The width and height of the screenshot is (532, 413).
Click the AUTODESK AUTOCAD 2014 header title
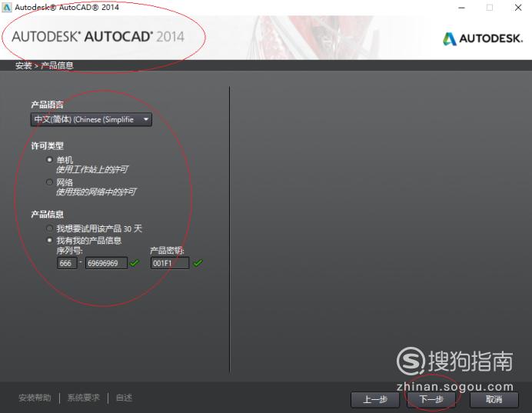pyautogui.click(x=98, y=37)
